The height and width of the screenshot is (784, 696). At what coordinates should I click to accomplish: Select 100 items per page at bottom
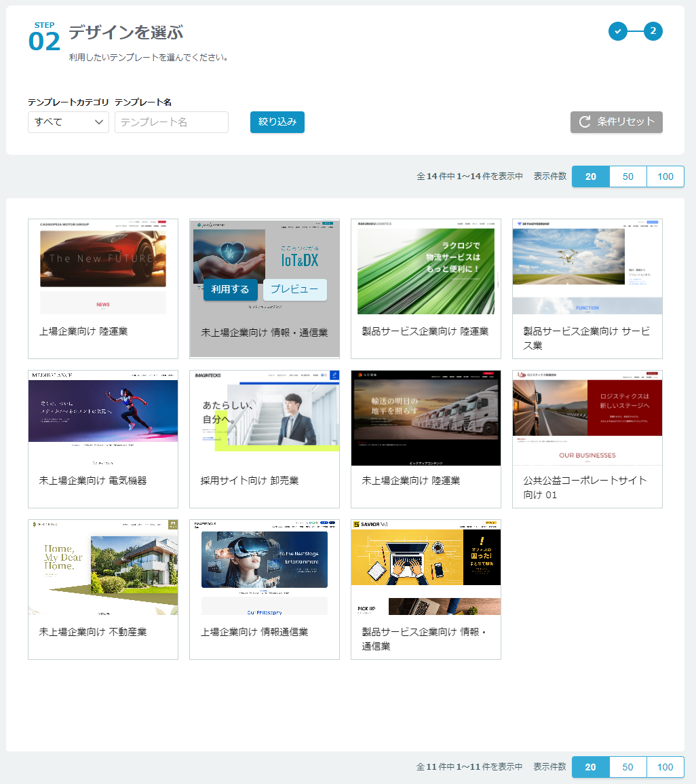[x=665, y=767]
